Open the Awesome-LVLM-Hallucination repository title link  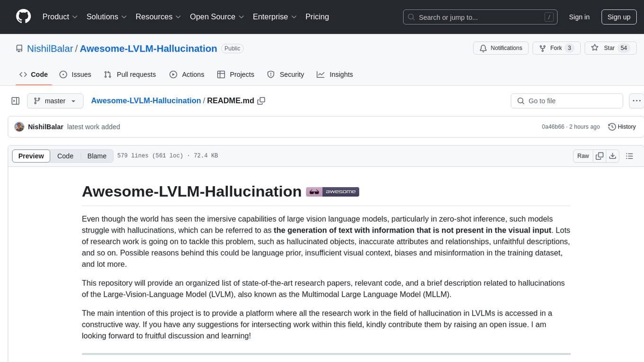[x=148, y=48]
